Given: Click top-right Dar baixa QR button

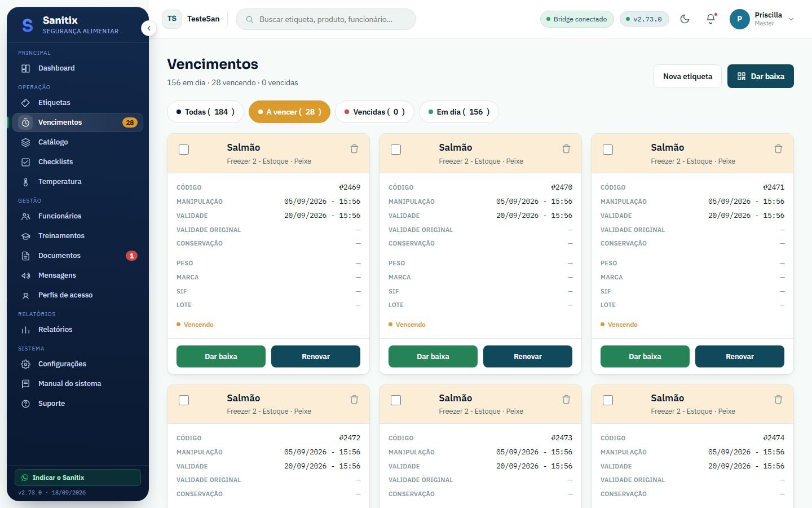Looking at the screenshot, I should click(x=761, y=76).
